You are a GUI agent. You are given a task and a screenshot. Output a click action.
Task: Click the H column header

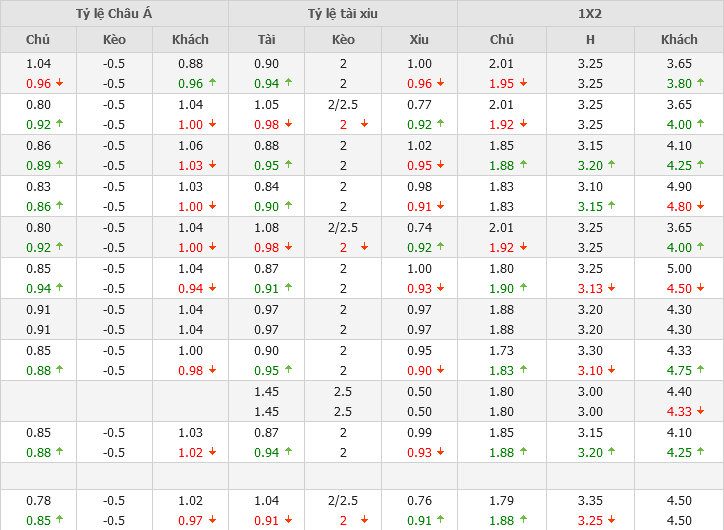coord(590,40)
